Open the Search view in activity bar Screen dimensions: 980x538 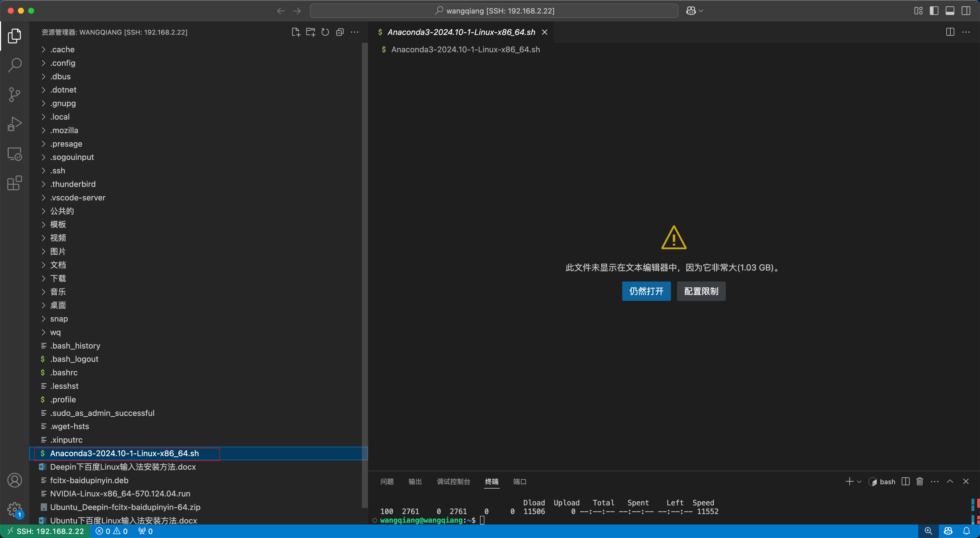15,65
